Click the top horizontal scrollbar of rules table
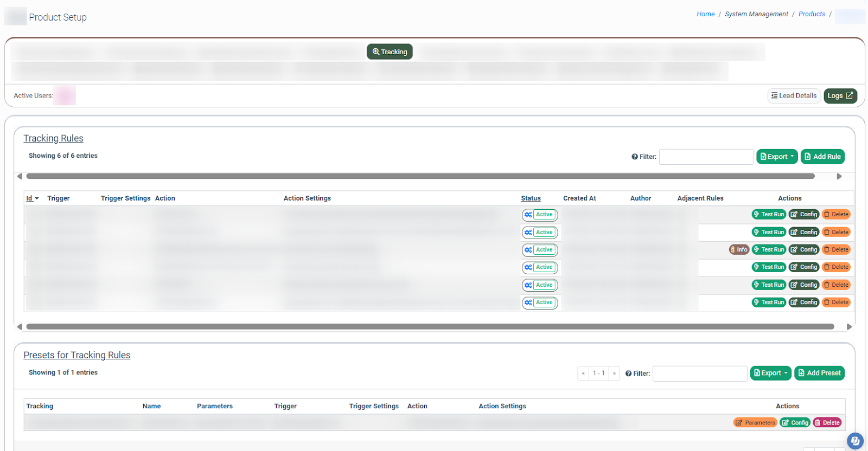 pos(420,176)
